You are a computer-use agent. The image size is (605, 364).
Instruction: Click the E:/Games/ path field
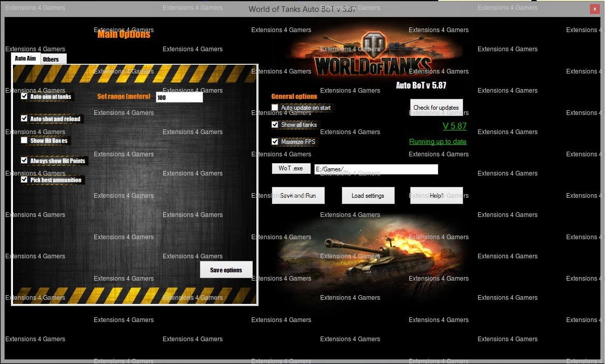(376, 169)
